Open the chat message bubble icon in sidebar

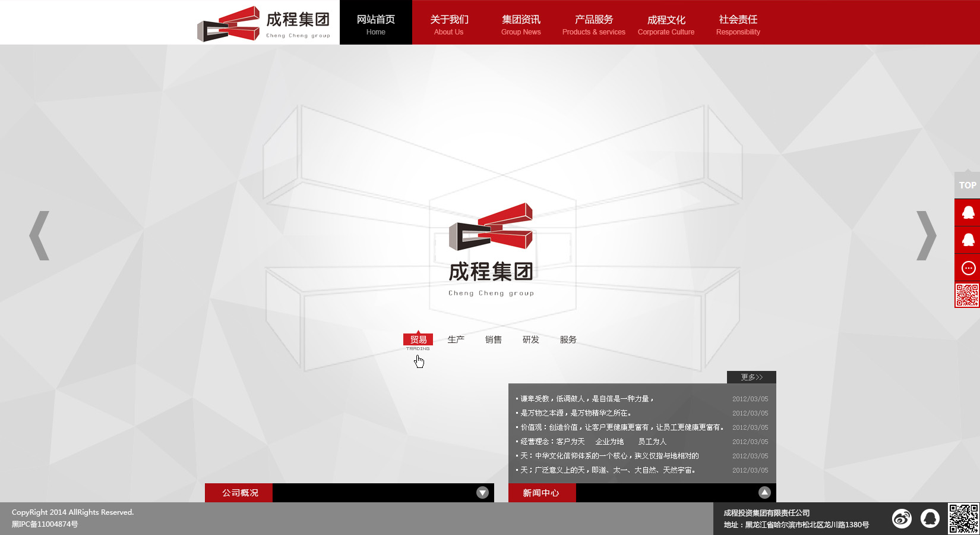tap(967, 268)
